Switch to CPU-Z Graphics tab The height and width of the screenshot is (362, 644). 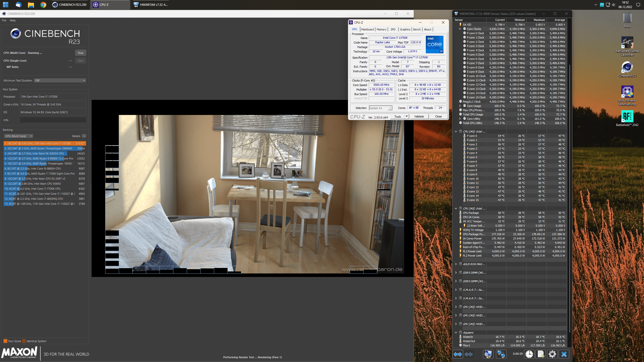tap(405, 29)
